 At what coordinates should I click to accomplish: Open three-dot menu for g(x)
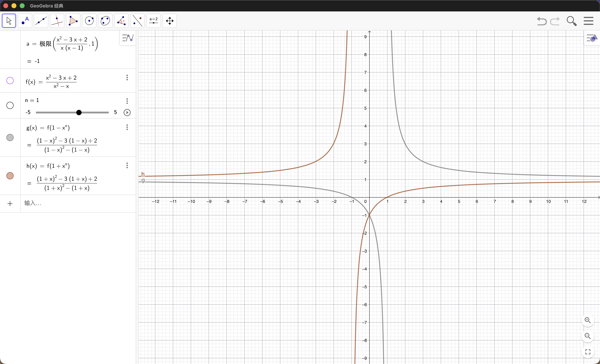coord(127,127)
